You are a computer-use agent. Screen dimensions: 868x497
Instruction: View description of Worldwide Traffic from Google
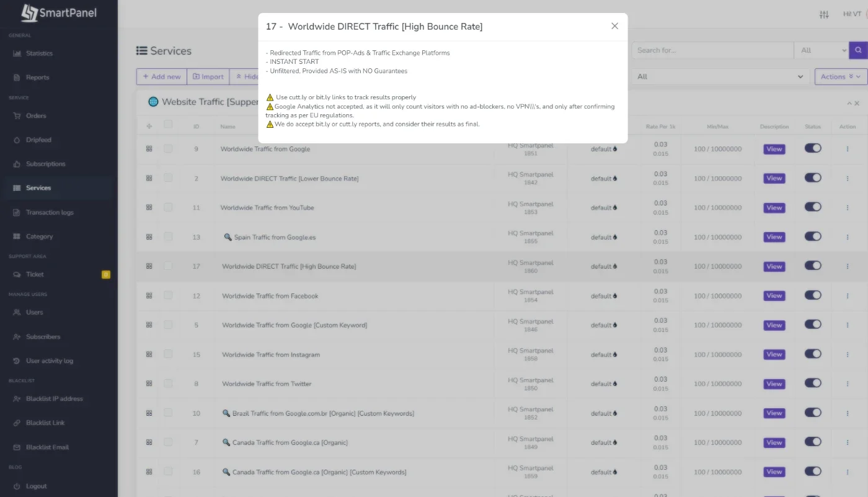(x=774, y=149)
